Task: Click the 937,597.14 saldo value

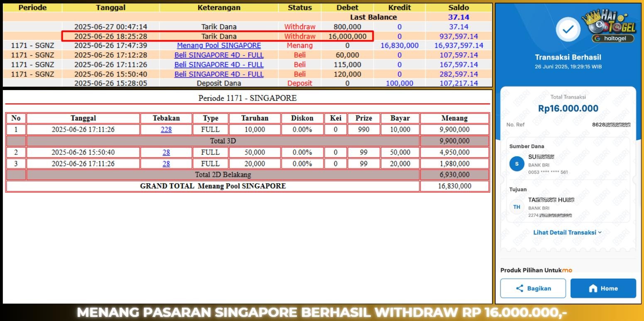Action: tap(459, 36)
